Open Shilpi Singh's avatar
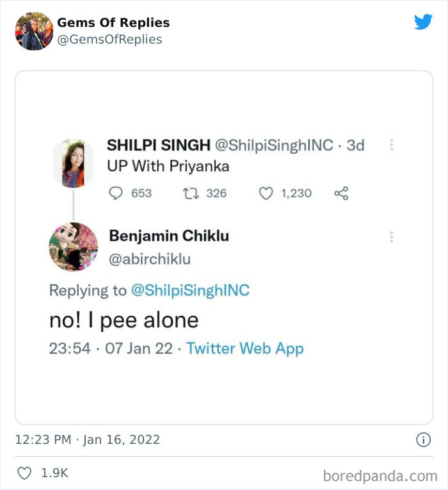This screenshot has height=490, width=448. click(73, 163)
